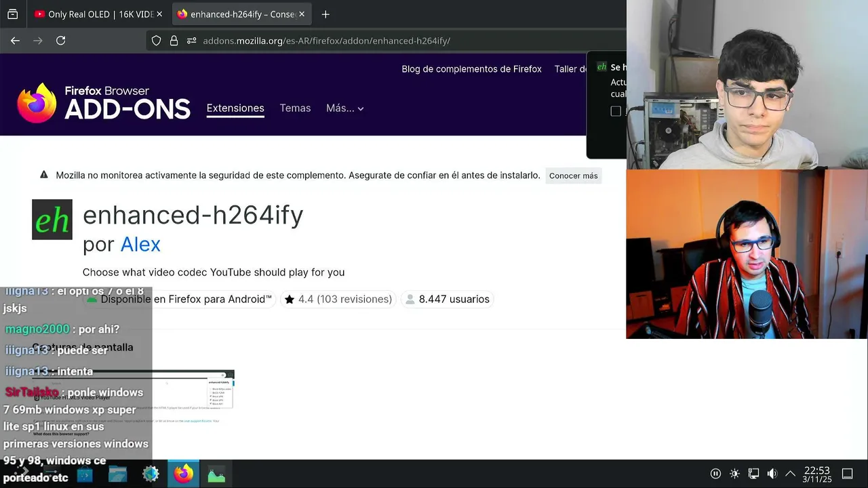The image size is (868, 488).
Task: Open the green system monitor taskbar icon
Action: (x=216, y=474)
